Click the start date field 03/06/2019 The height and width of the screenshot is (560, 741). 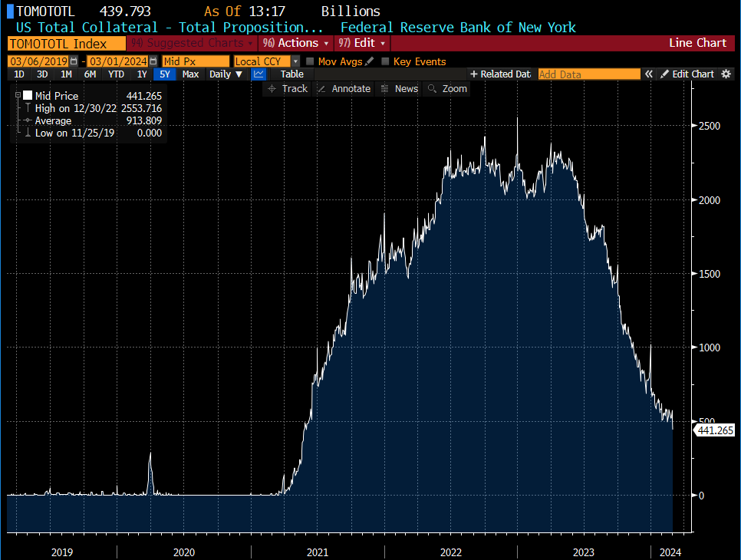coord(39,61)
